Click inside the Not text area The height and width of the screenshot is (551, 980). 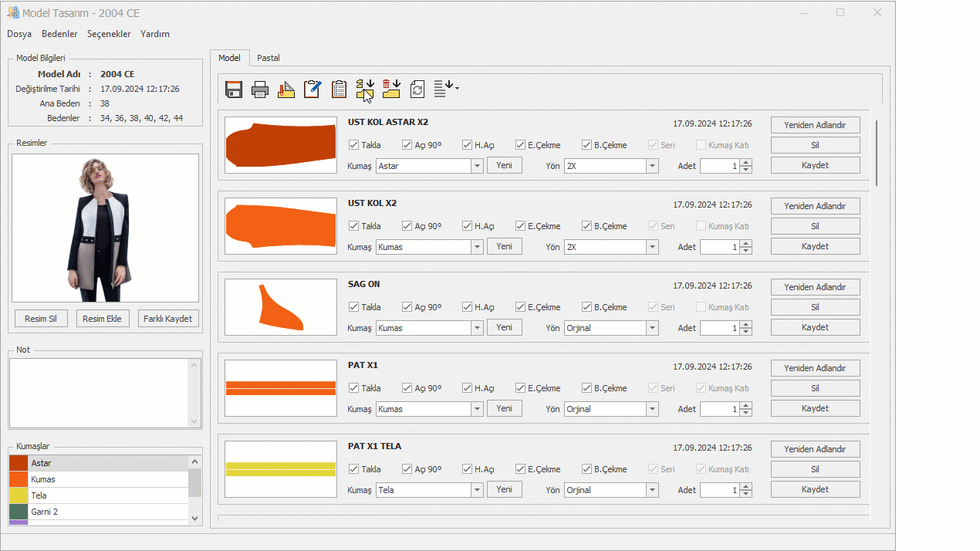99,393
